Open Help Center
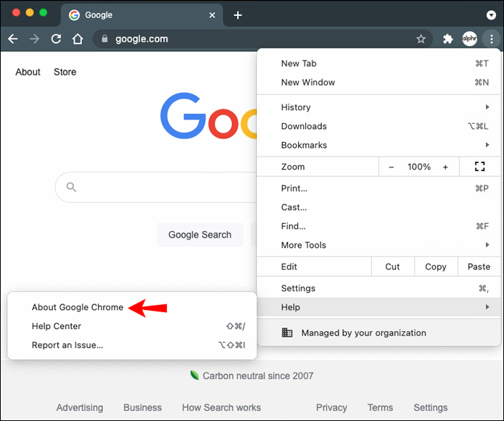This screenshot has width=504, height=421. (x=132, y=326)
